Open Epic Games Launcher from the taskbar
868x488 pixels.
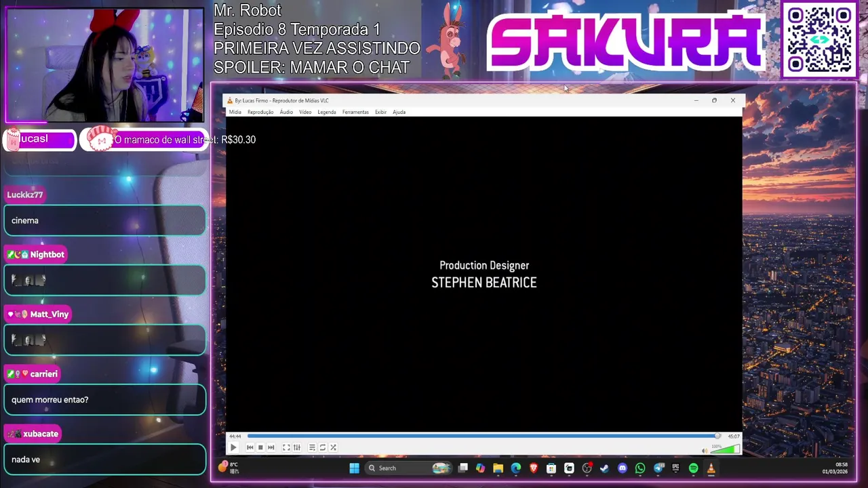[675, 468]
